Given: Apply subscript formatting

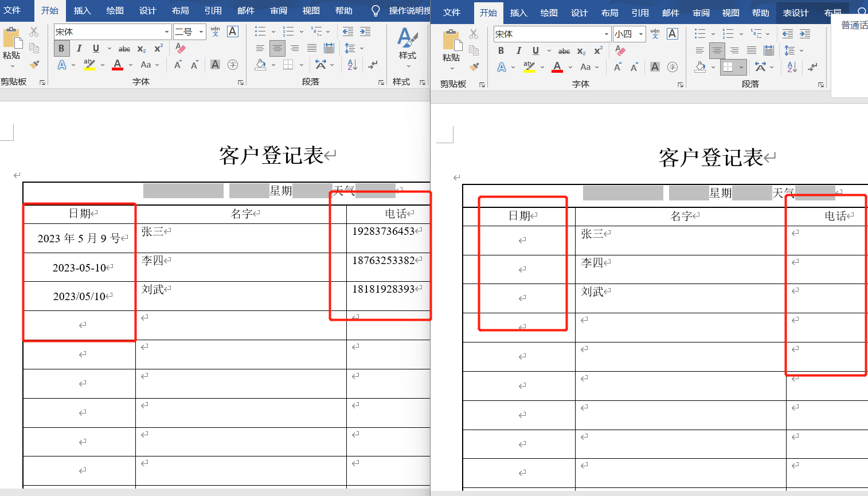Looking at the screenshot, I should pos(142,48).
